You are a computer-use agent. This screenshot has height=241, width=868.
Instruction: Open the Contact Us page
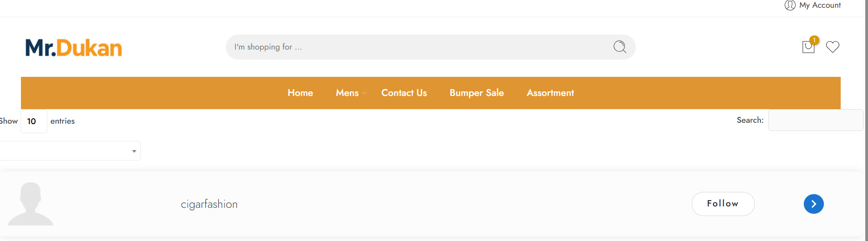pyautogui.click(x=404, y=93)
